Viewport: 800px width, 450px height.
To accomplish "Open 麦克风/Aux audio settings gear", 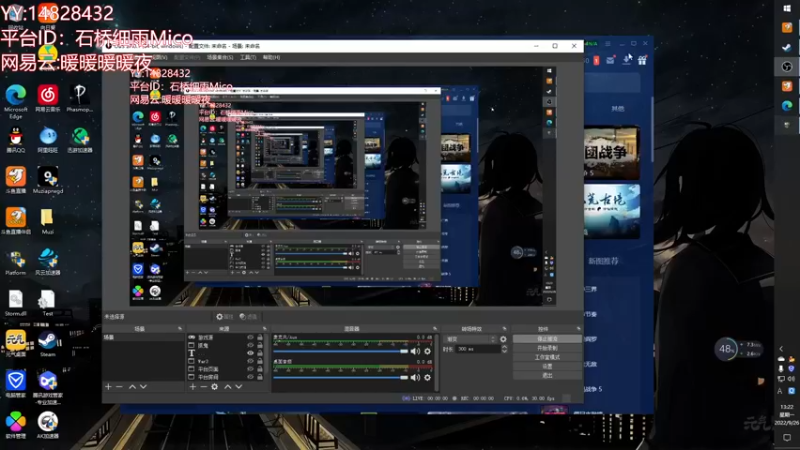I will [428, 351].
